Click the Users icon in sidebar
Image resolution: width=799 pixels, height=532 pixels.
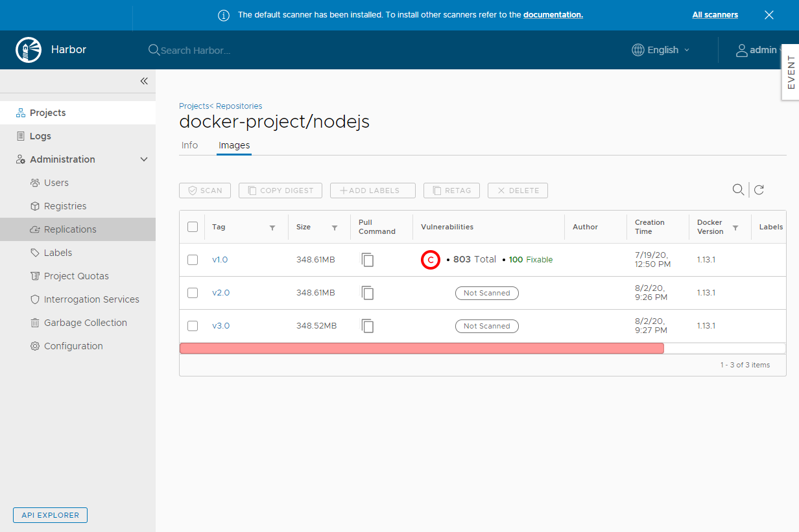point(35,183)
